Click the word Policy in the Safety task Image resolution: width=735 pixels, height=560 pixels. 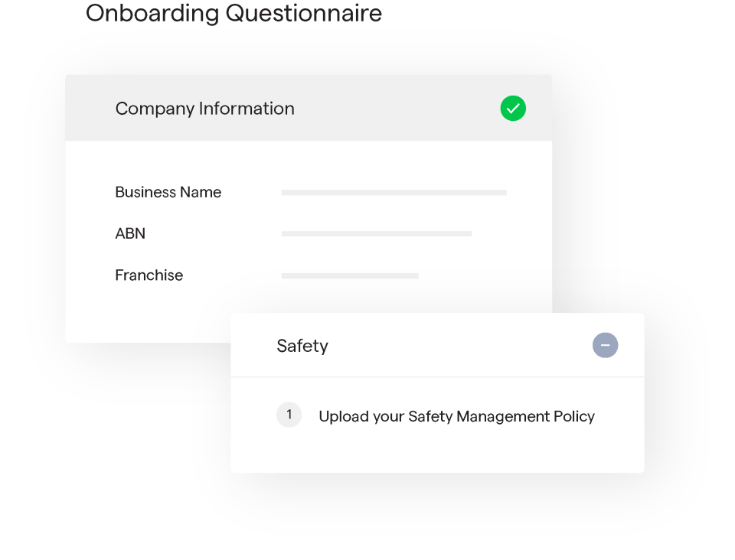[573, 416]
